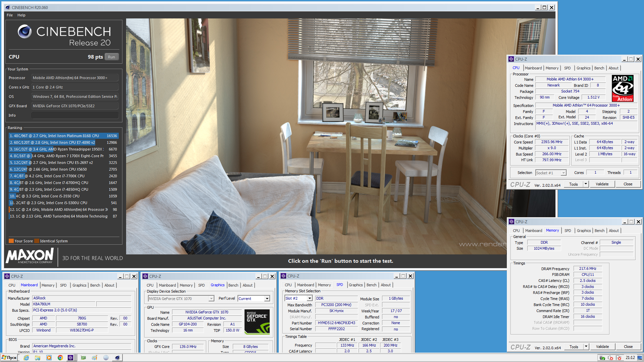644x362 pixels.
Task: Select ranking row Intel Core i5-5300U
Action: (x=63, y=203)
